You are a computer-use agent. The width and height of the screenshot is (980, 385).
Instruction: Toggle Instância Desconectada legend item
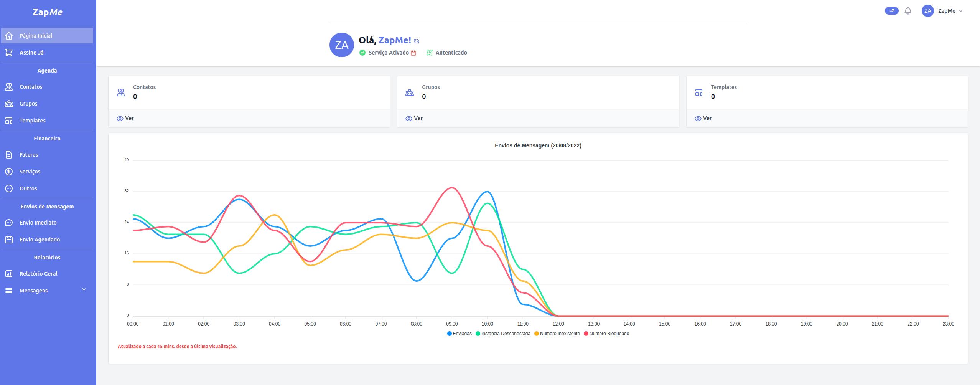(503, 334)
